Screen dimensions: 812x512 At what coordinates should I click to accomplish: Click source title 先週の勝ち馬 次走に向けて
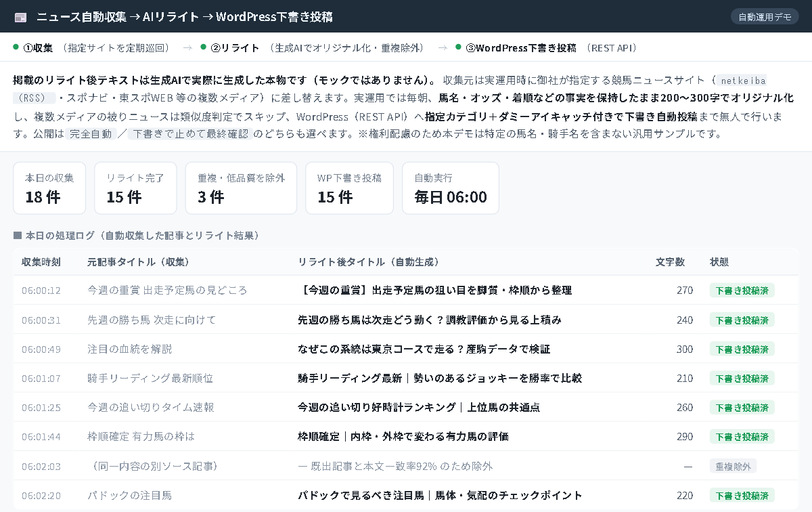pos(152,320)
